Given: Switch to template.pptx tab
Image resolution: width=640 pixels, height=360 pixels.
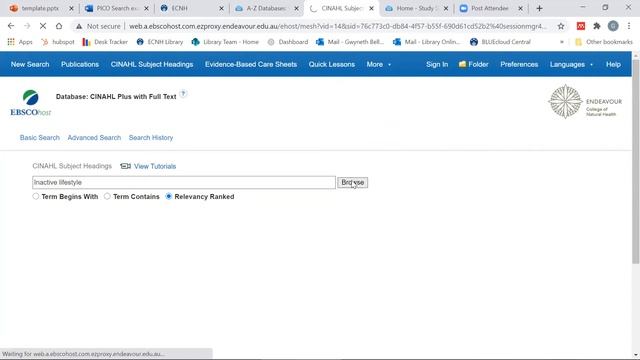Looking at the screenshot, I should click(40, 8).
